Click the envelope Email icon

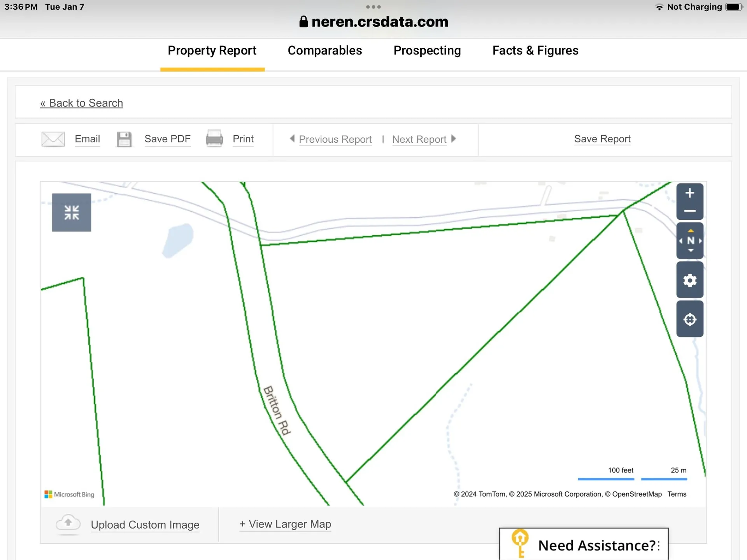click(53, 139)
